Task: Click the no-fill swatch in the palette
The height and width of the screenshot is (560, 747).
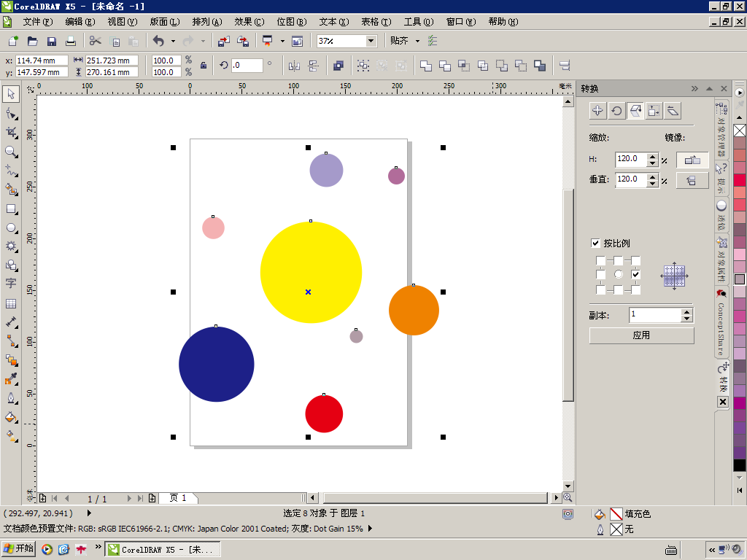Action: [x=740, y=131]
